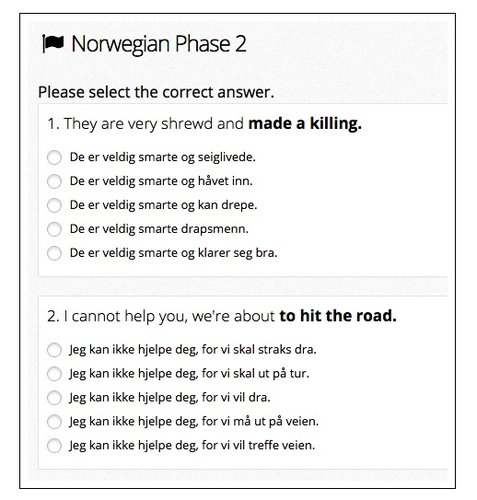The image size is (477, 500).
Task: Click the 'Norwegian Phase 2' heading text
Action: [x=159, y=45]
